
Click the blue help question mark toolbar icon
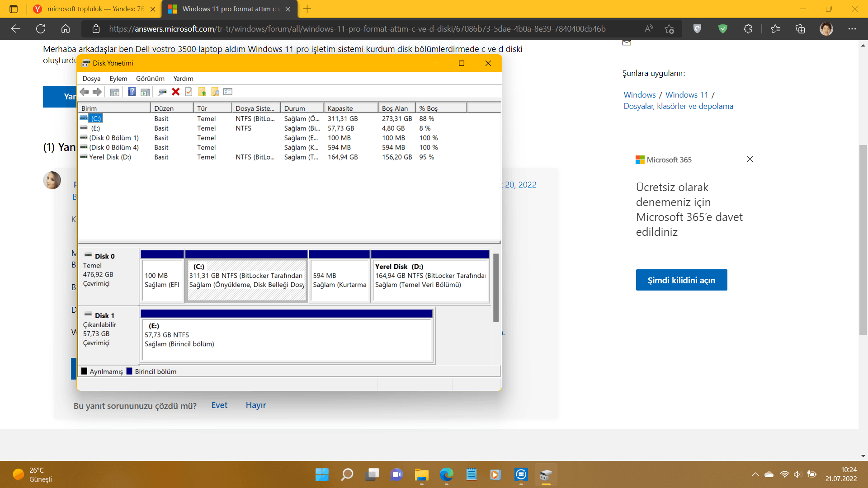pos(132,92)
